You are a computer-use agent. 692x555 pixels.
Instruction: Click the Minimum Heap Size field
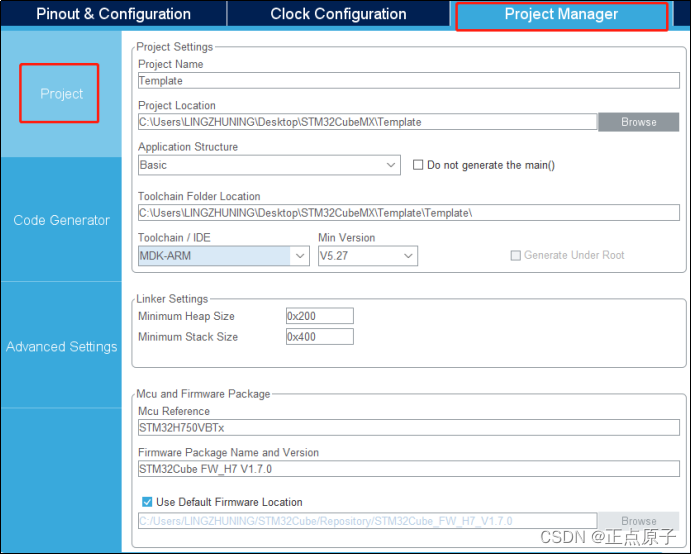[320, 316]
